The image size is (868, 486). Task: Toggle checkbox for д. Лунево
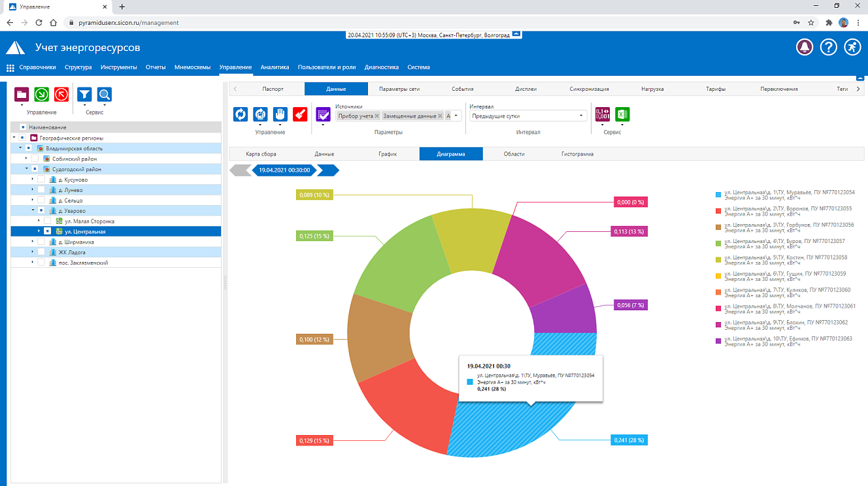click(x=41, y=190)
